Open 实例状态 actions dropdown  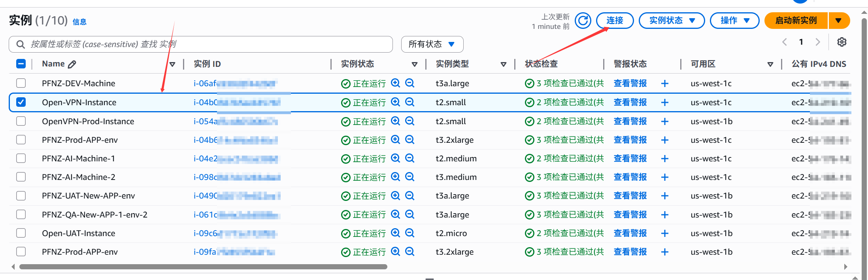coord(672,21)
